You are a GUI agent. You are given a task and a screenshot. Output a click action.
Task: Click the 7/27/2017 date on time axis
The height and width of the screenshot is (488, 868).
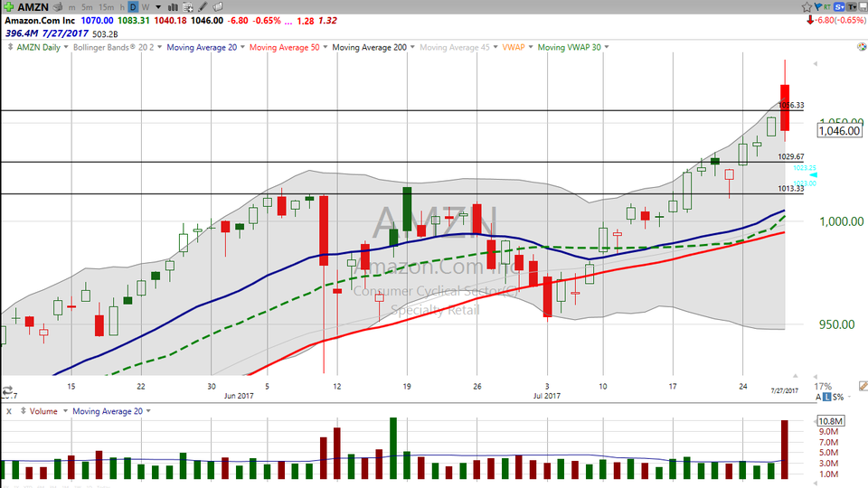tap(785, 390)
